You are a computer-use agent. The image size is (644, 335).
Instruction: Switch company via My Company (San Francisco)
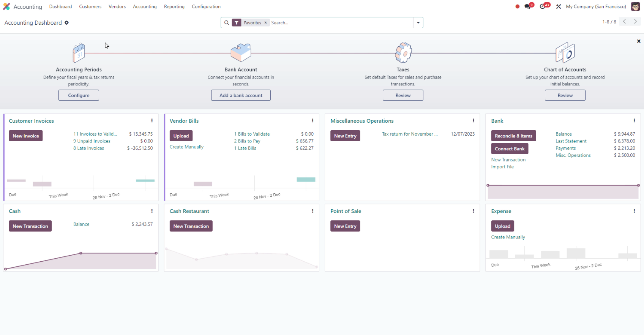point(596,6)
